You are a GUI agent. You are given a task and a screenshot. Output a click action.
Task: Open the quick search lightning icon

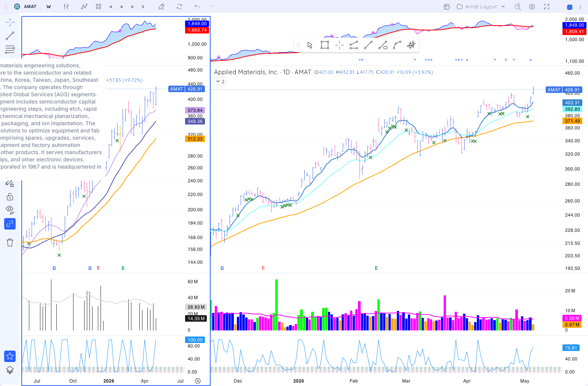[518, 6]
